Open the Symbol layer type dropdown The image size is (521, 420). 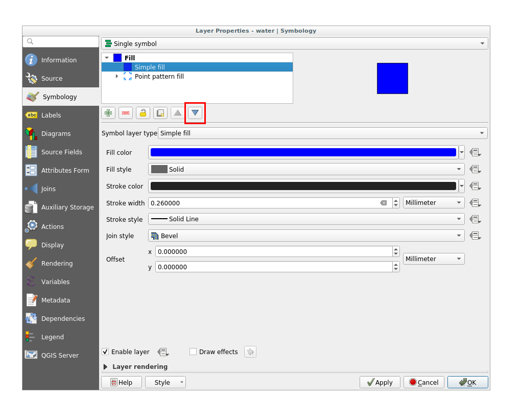coord(322,133)
